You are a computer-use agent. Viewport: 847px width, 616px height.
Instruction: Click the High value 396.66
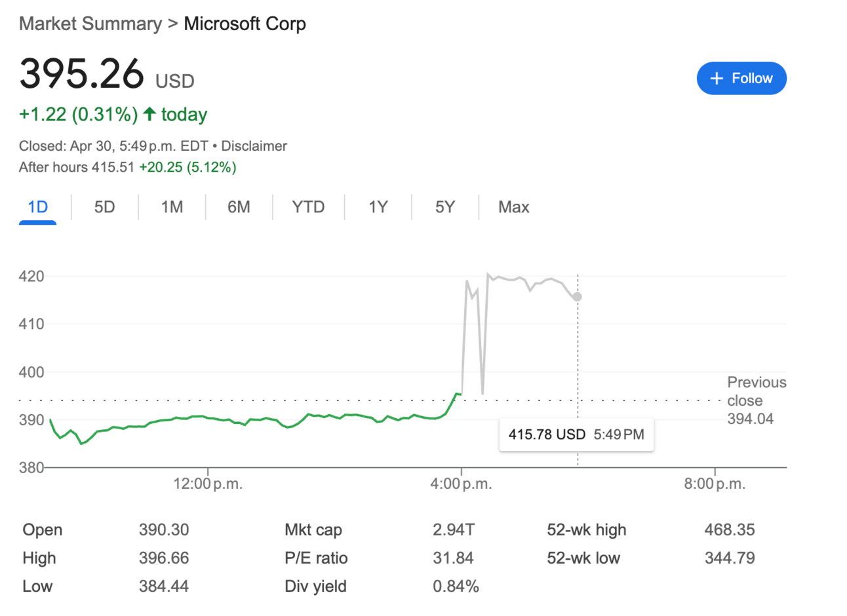pos(163,558)
